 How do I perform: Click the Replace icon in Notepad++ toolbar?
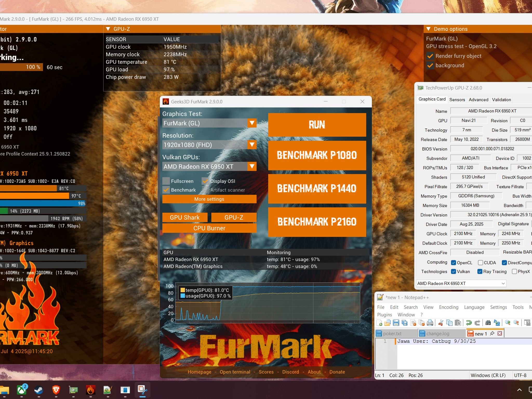[x=497, y=323]
